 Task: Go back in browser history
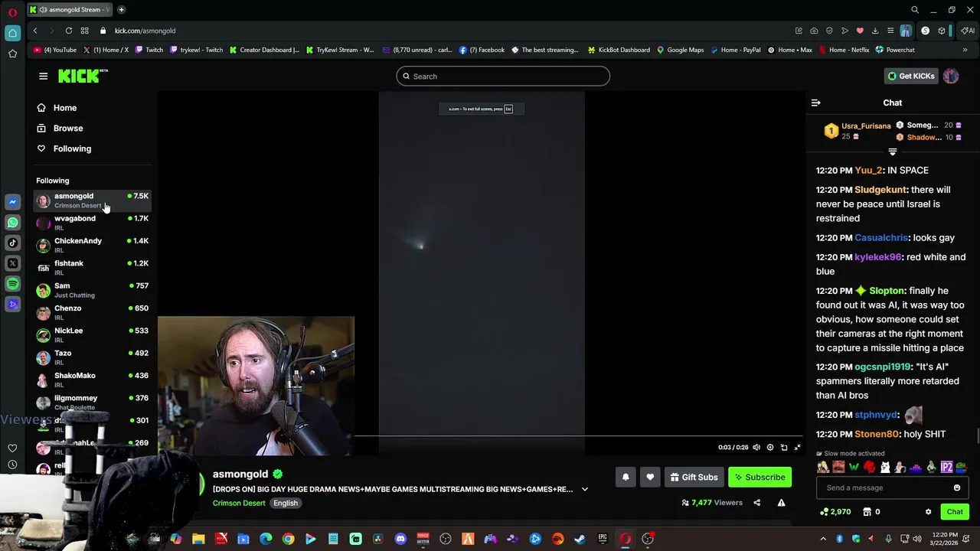[x=35, y=31]
